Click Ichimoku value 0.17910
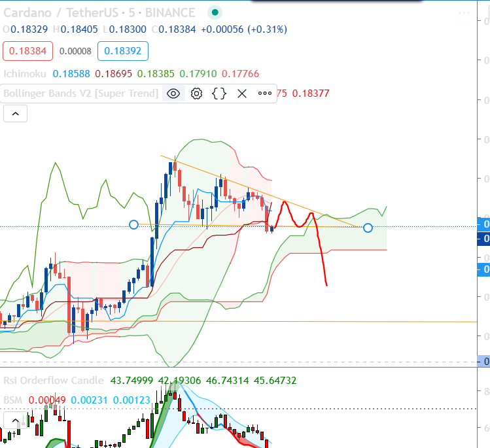 tap(198, 74)
